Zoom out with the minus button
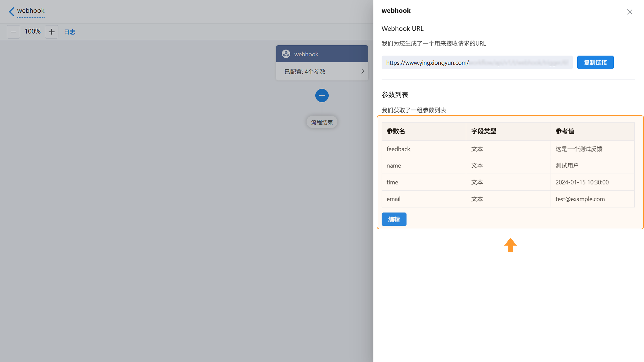Viewport: 644px width, 362px height. pyautogui.click(x=13, y=32)
